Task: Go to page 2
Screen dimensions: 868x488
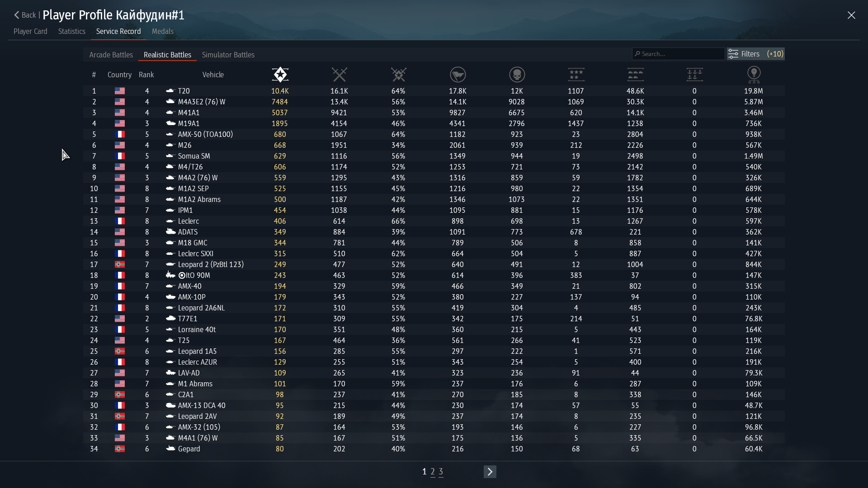Action: (x=433, y=472)
